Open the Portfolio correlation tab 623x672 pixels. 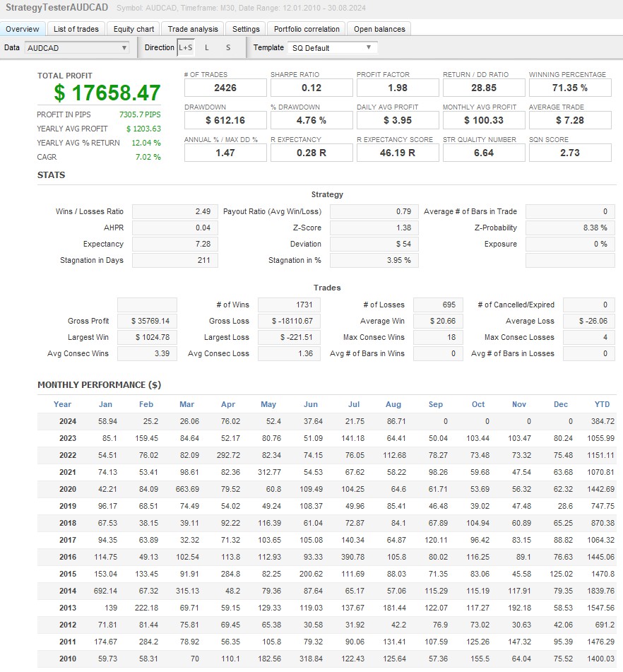tap(307, 29)
